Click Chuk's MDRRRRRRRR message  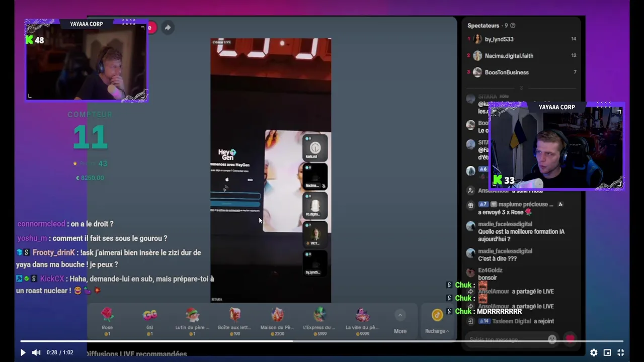click(499, 311)
